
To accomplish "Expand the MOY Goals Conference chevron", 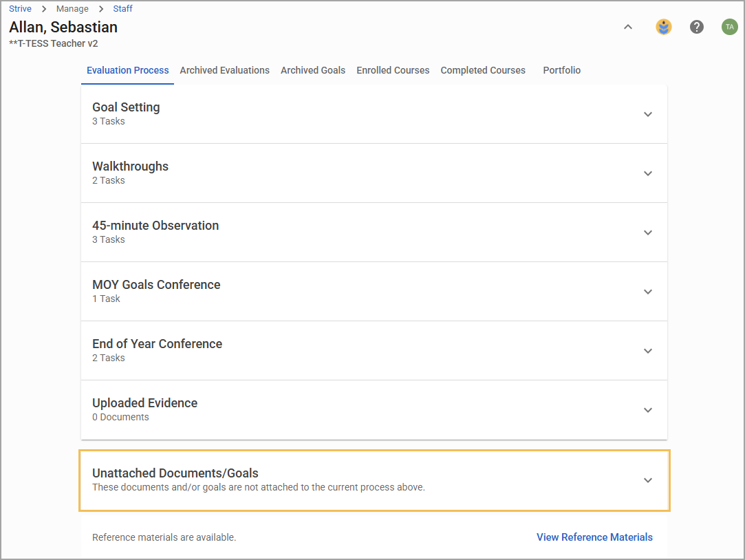I will (647, 292).
